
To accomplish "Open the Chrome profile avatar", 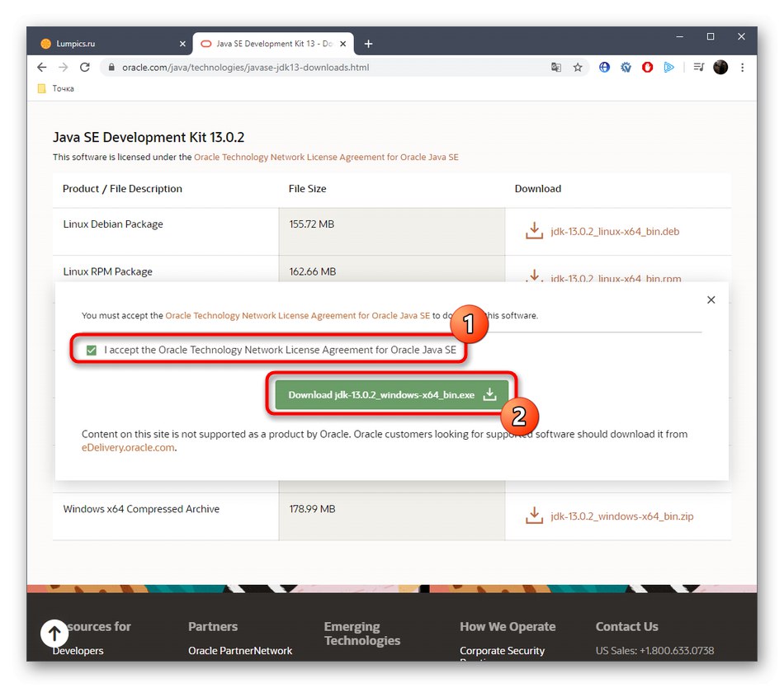I will 720,67.
